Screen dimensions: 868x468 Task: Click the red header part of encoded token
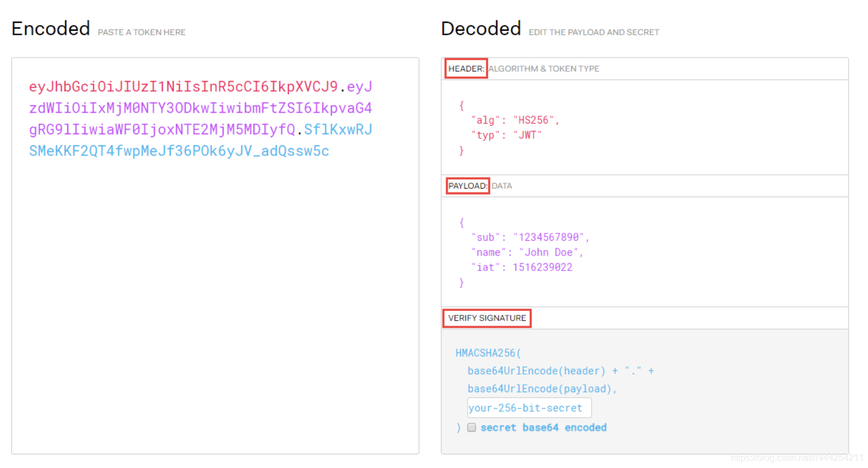pos(183,87)
